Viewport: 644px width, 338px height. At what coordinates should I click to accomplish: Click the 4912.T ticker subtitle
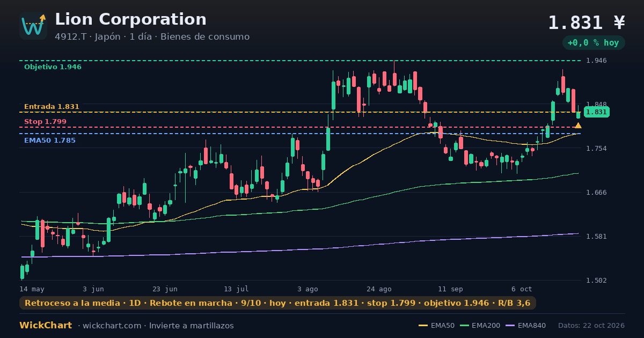[x=152, y=37]
